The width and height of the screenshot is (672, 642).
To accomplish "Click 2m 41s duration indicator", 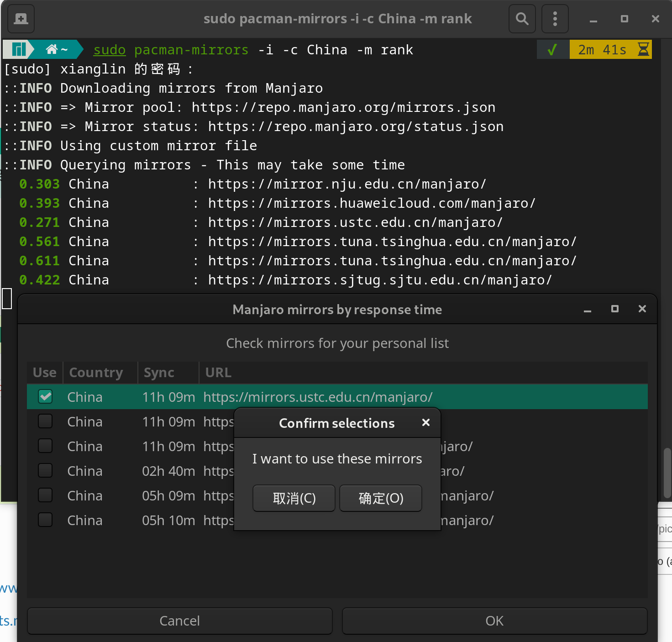I will coord(602,49).
